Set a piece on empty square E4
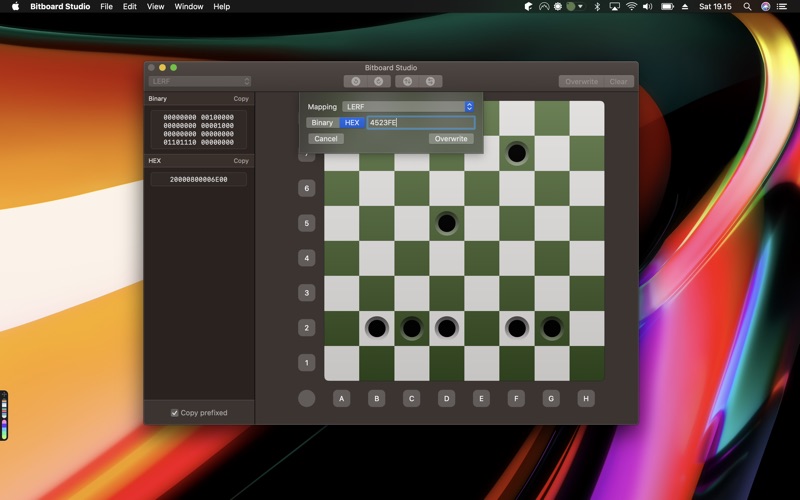 point(482,258)
